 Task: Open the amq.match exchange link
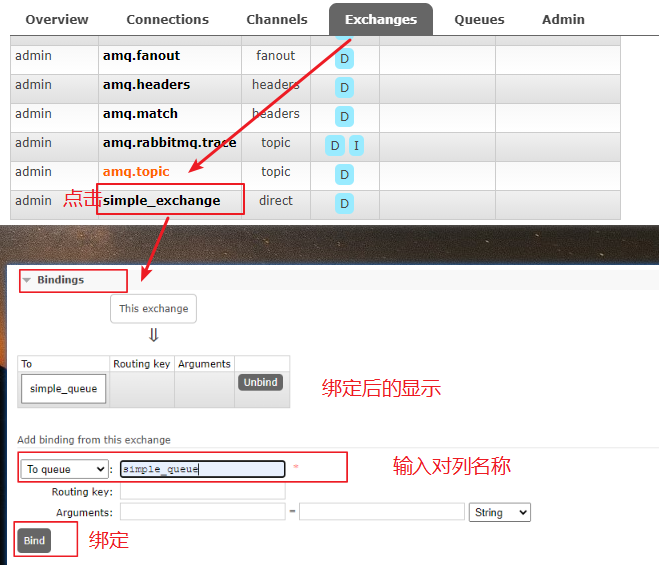coord(140,114)
